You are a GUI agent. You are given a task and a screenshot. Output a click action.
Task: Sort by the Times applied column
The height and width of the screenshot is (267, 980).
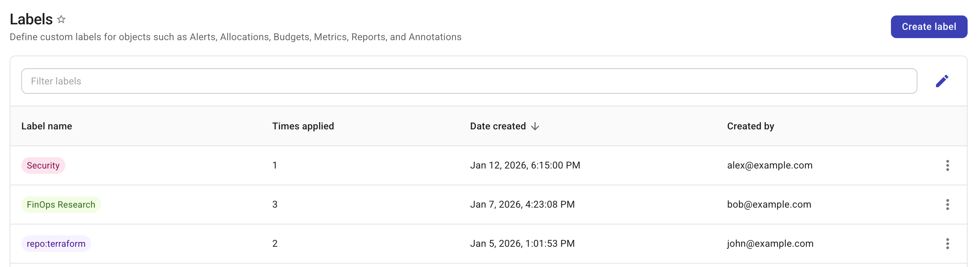303,126
